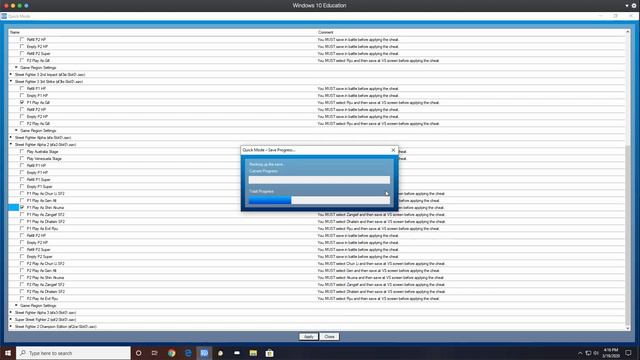This screenshot has width=640, height=360.
Task: Apply the selected cheats with Apply button
Action: (309, 337)
